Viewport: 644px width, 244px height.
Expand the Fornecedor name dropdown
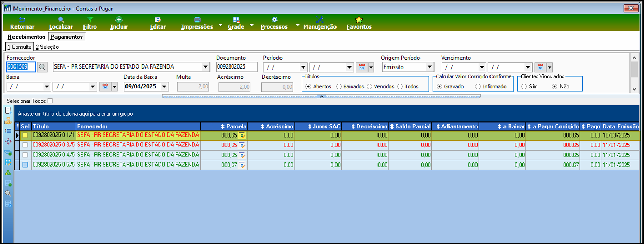(x=205, y=67)
